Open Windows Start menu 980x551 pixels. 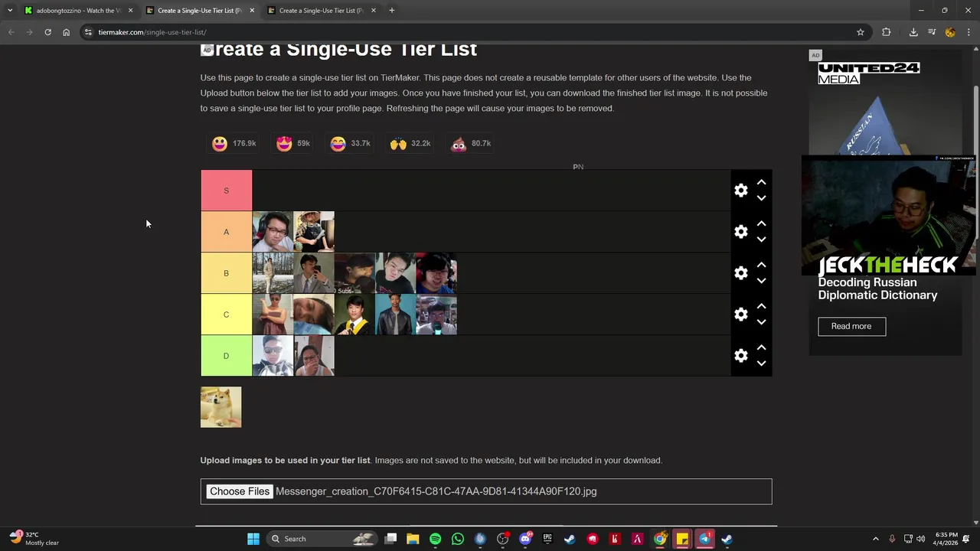253,539
